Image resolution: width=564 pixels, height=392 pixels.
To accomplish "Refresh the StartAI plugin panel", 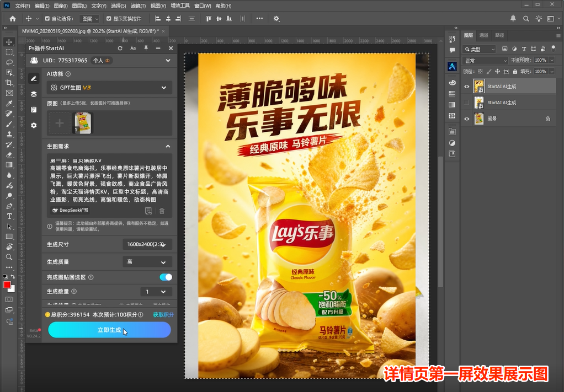I will point(120,48).
